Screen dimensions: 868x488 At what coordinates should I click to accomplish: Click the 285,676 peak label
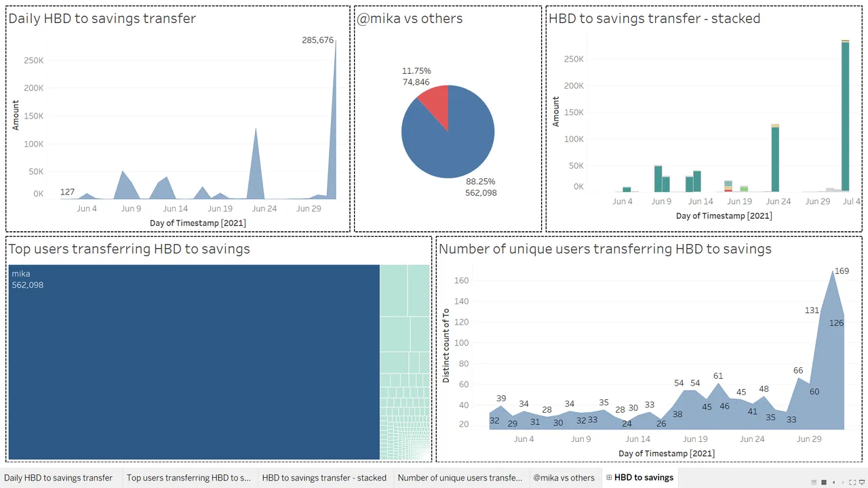tap(317, 40)
